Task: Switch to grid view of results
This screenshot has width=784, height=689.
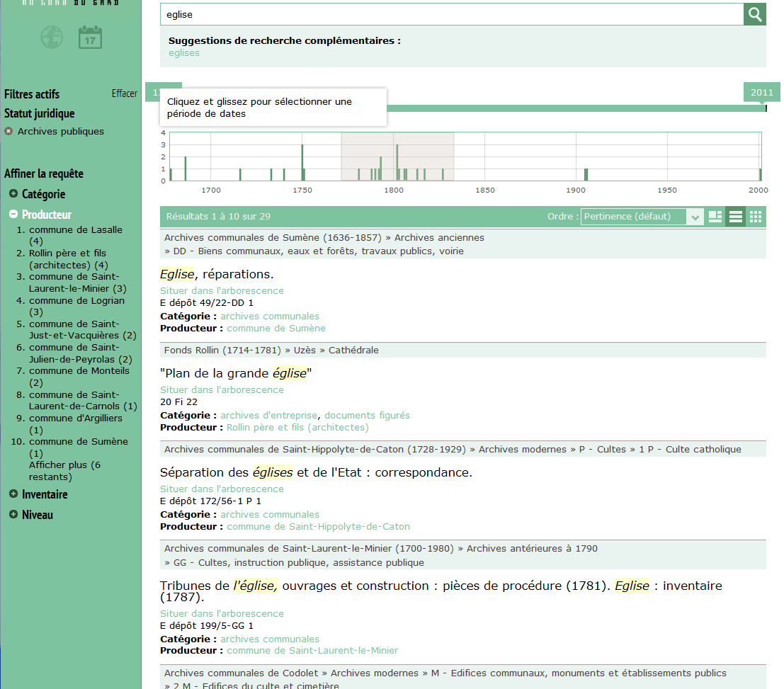Action: pyautogui.click(x=755, y=217)
